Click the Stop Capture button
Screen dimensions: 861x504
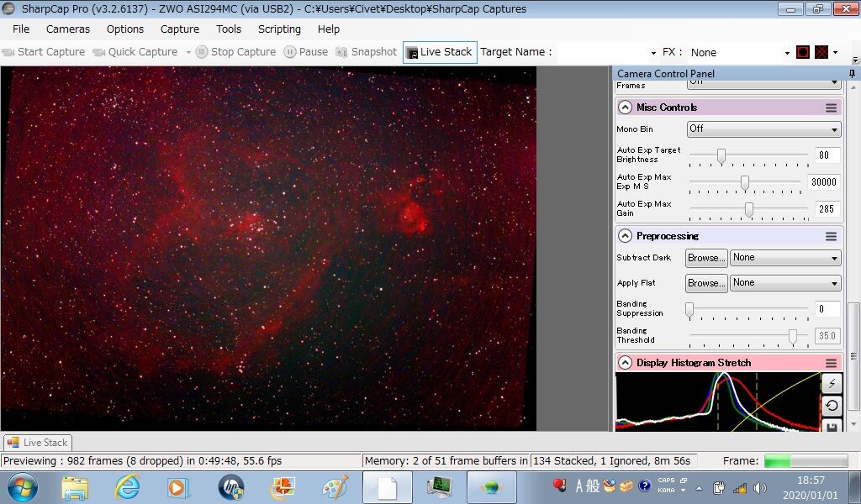(236, 52)
